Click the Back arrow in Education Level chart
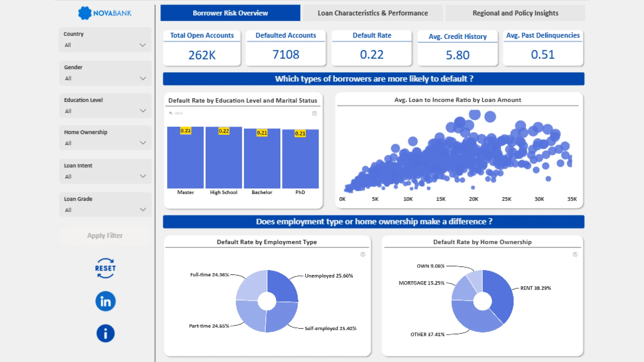This screenshot has height=362, width=644. coord(171,113)
